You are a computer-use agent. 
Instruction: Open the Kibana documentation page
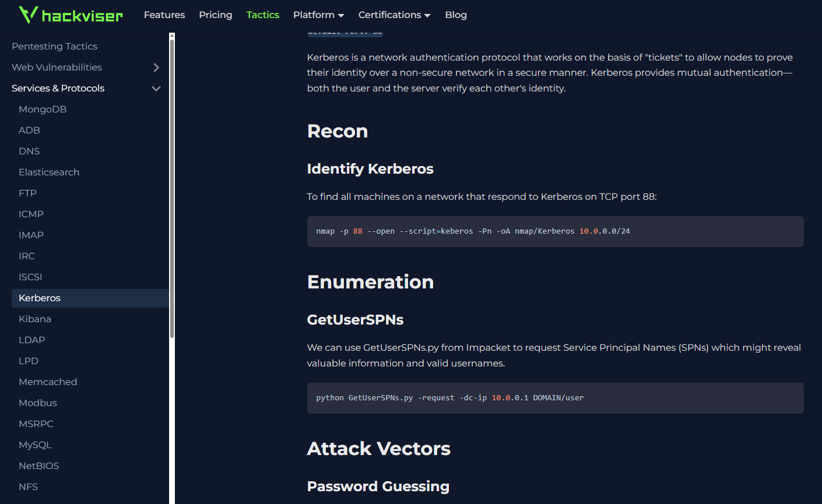tap(35, 319)
